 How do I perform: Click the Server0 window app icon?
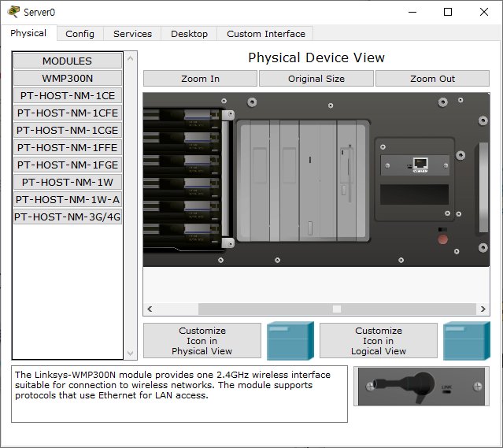pyautogui.click(x=13, y=12)
